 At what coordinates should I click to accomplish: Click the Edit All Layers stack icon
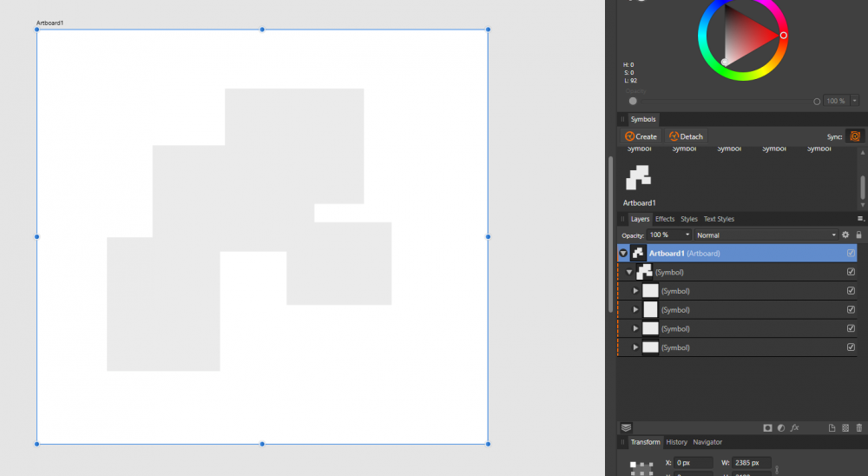pyautogui.click(x=626, y=427)
